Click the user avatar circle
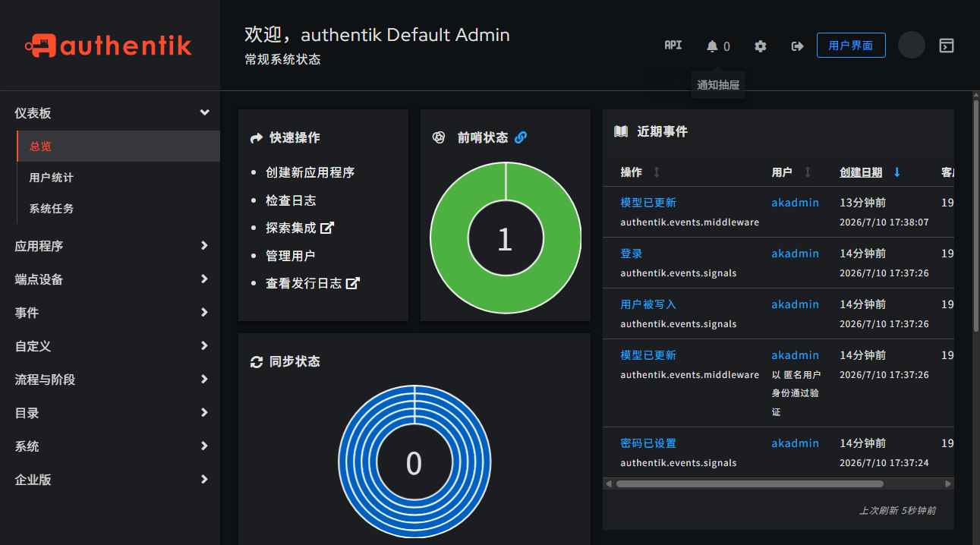 click(x=912, y=46)
